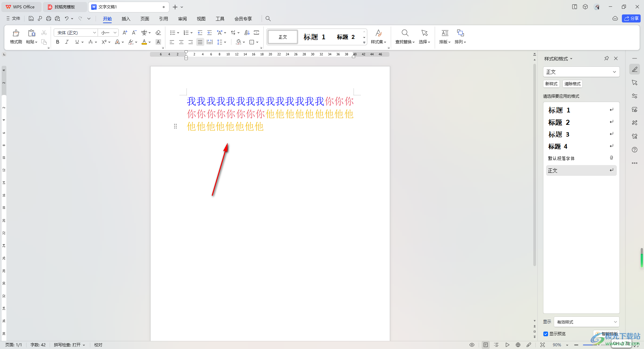Click the Print Preview icon
Image resolution: width=644 pixels, height=349 pixels.
click(x=57, y=18)
